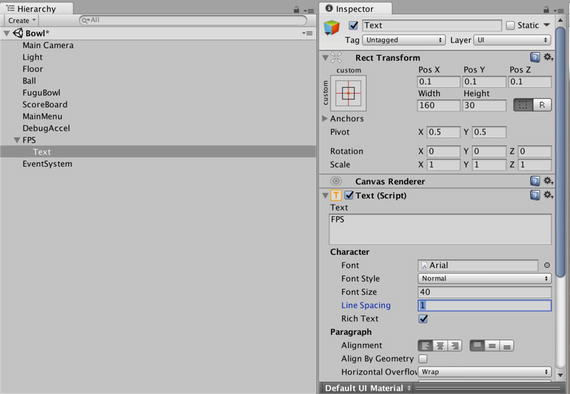The image size is (570, 394).
Task: Open the anchor presets box
Action: tap(348, 93)
